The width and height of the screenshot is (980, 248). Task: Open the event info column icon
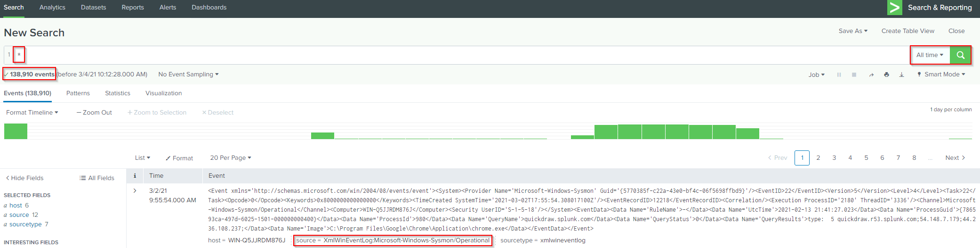135,176
